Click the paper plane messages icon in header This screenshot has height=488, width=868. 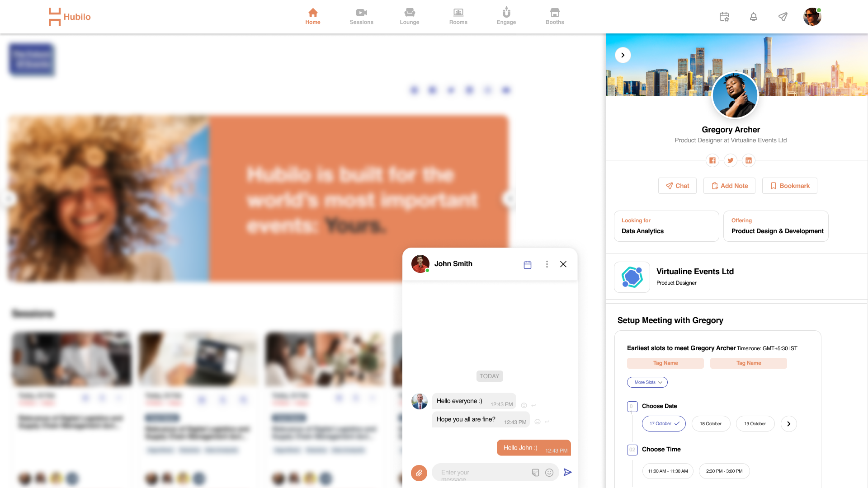(783, 17)
